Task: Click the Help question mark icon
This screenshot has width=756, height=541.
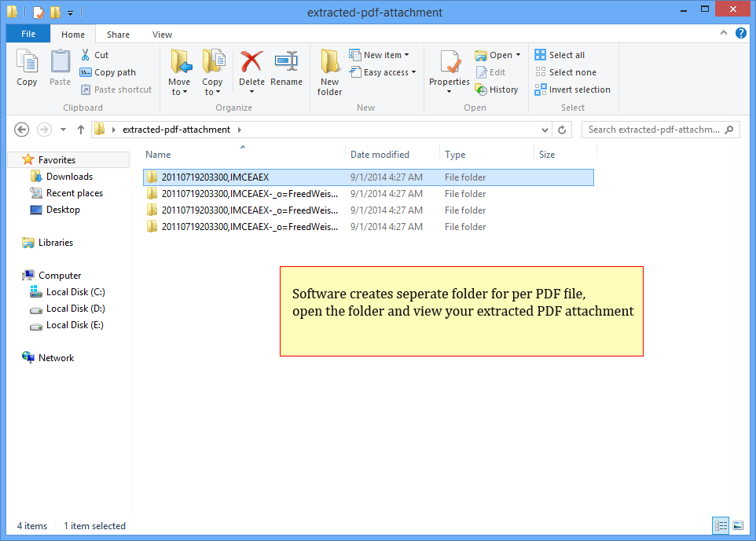Action: pos(740,34)
